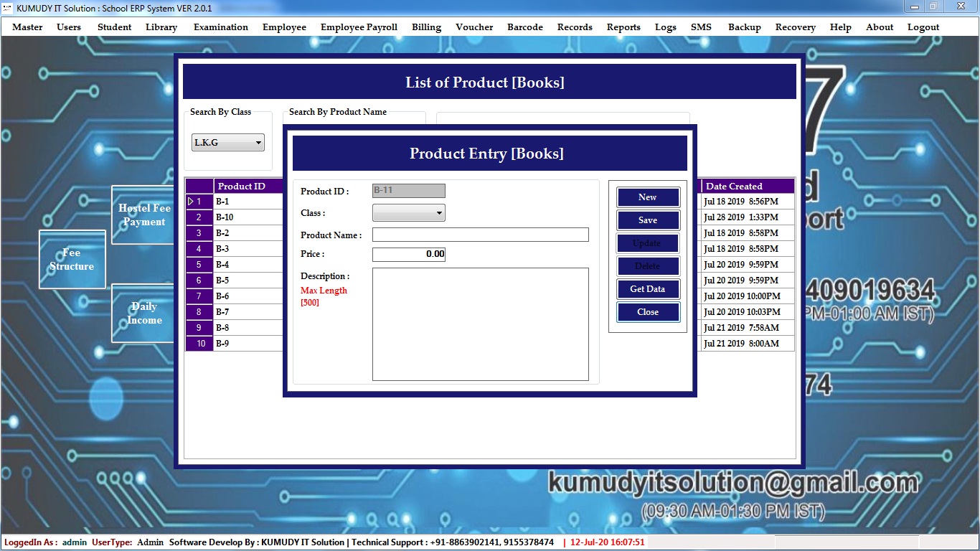The image size is (980, 551).
Task: Open the Master menu
Action: (x=27, y=27)
